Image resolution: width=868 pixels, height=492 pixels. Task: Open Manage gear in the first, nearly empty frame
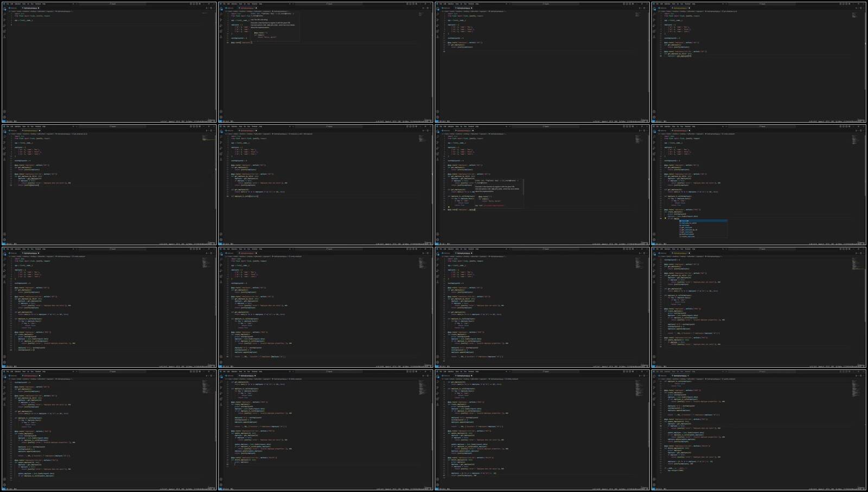coord(4,117)
